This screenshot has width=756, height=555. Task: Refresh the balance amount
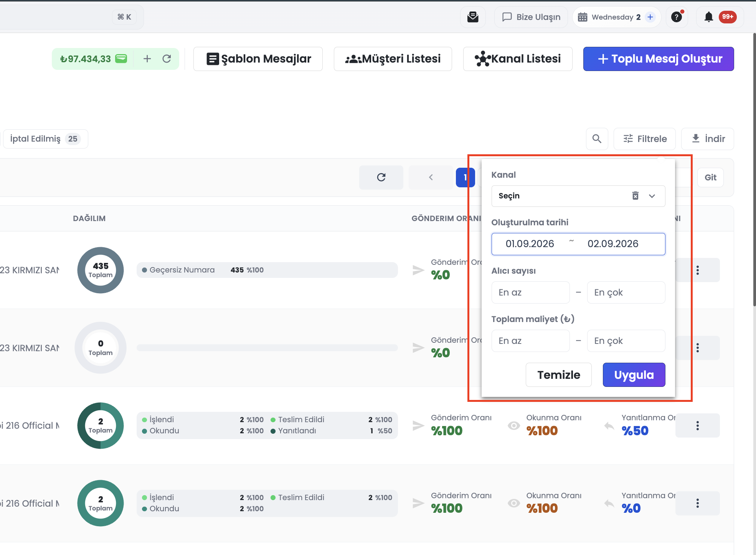point(167,59)
